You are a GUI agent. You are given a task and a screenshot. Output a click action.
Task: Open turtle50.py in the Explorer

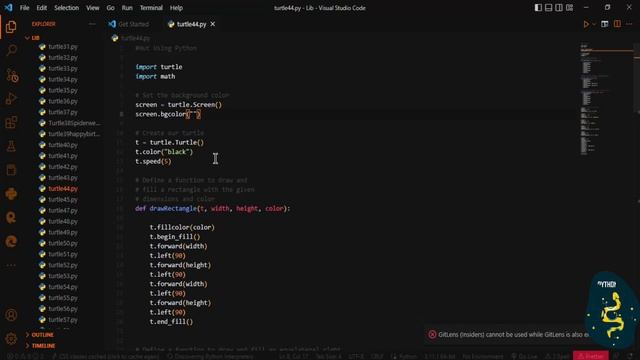[x=63, y=243]
